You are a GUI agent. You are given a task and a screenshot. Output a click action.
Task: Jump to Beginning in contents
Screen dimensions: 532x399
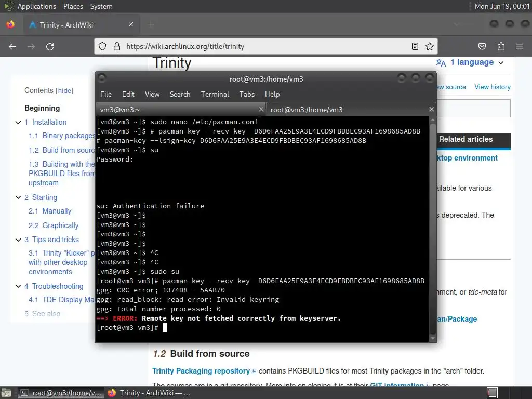[42, 108]
